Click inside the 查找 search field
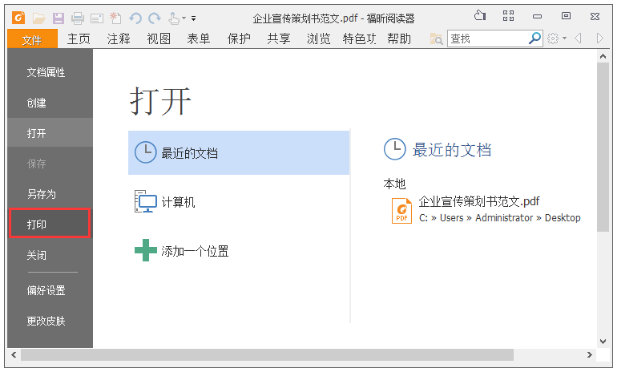The width and height of the screenshot is (618, 374). point(488,39)
